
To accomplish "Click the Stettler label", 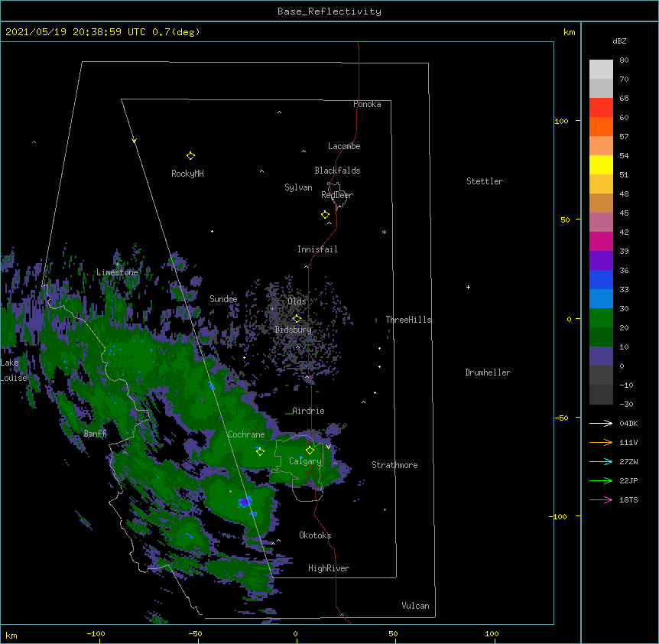I will coord(485,181).
